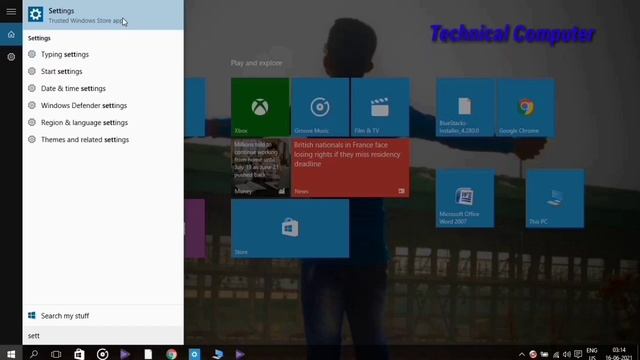Open the search sidebar settings gear
The image size is (640, 360).
(x=11, y=57)
